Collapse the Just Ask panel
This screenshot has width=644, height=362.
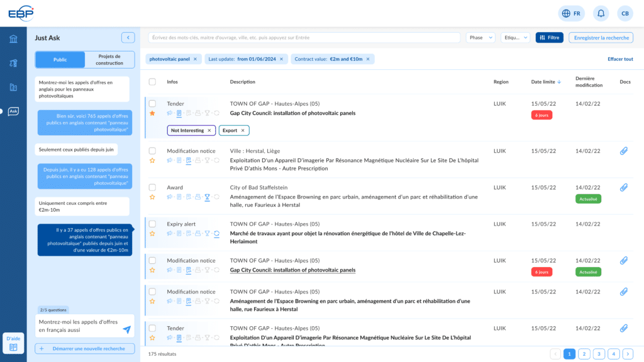pos(128,38)
